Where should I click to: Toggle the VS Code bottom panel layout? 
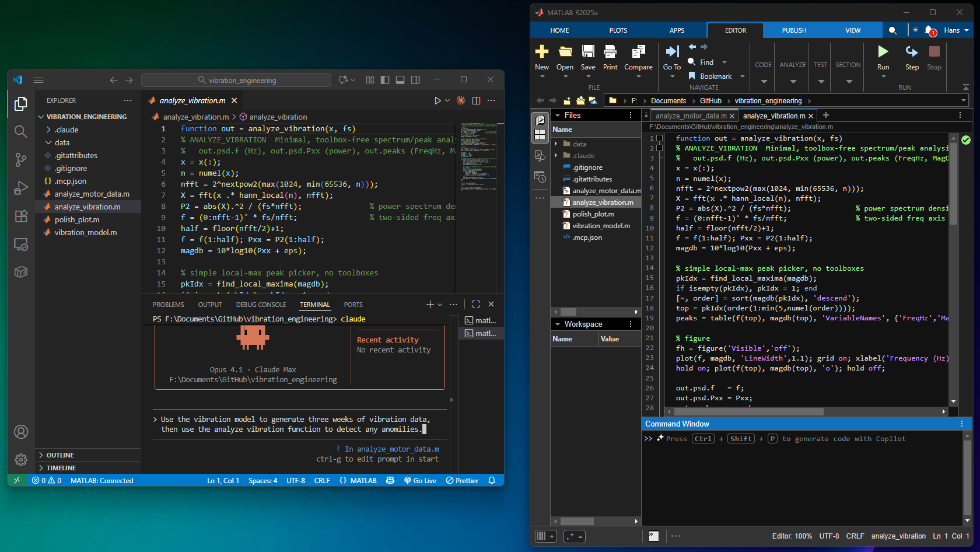[x=400, y=80]
